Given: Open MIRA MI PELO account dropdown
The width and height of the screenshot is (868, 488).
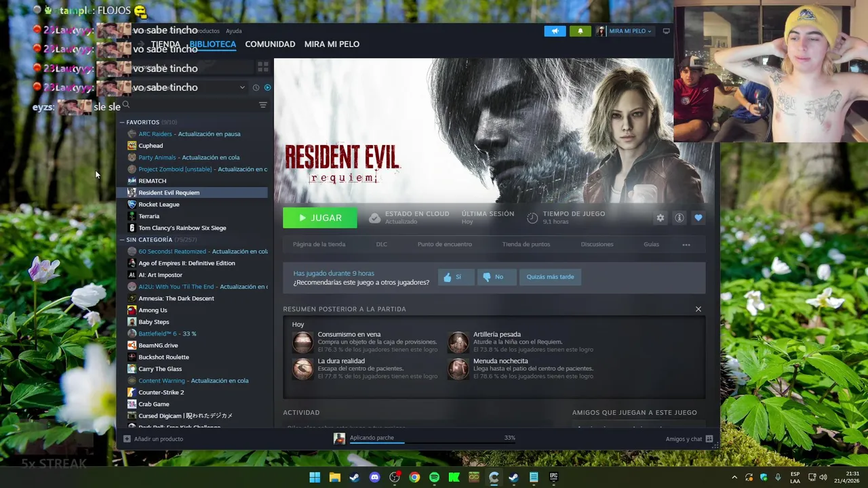Looking at the screenshot, I should coord(625,31).
